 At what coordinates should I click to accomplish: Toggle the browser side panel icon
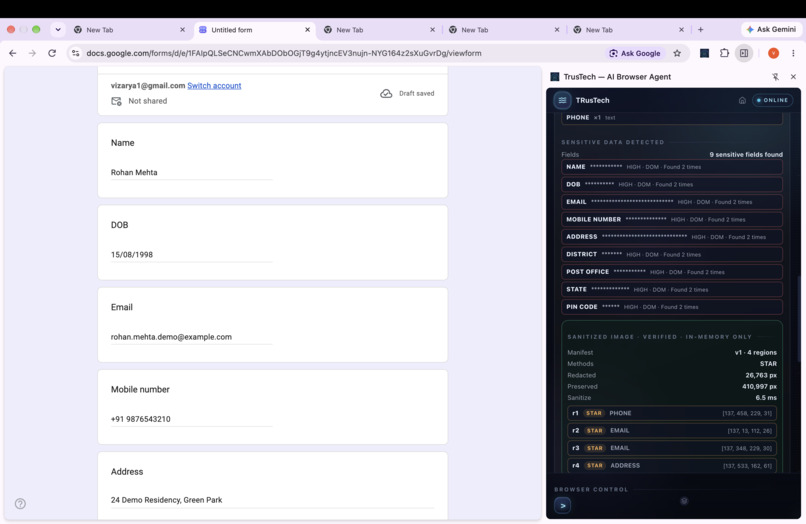(x=744, y=53)
